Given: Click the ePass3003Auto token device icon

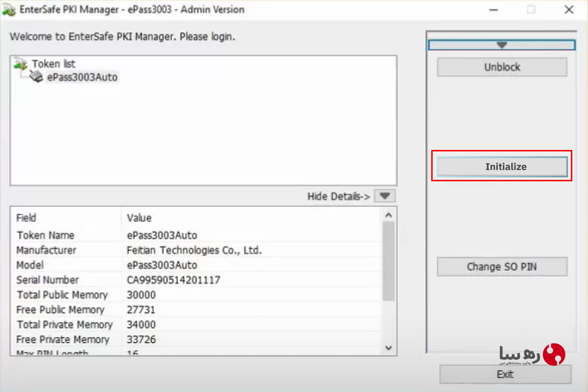Looking at the screenshot, I should (x=36, y=76).
